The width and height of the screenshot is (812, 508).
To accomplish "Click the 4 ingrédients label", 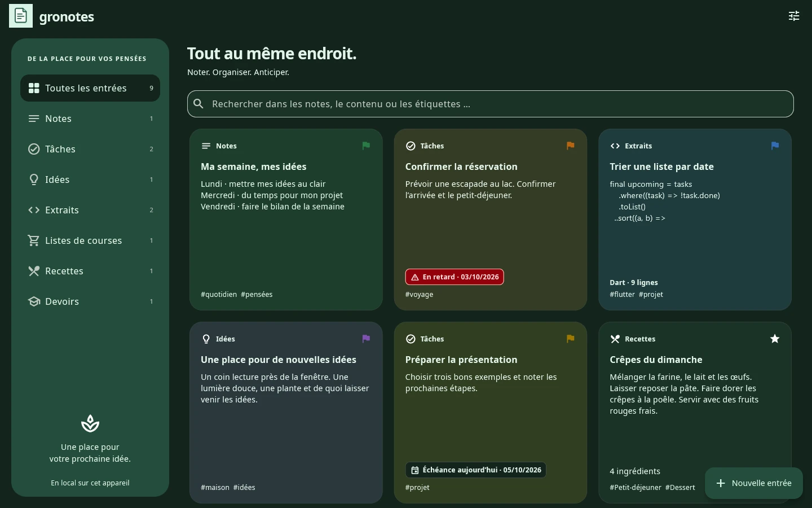I will 635,471.
